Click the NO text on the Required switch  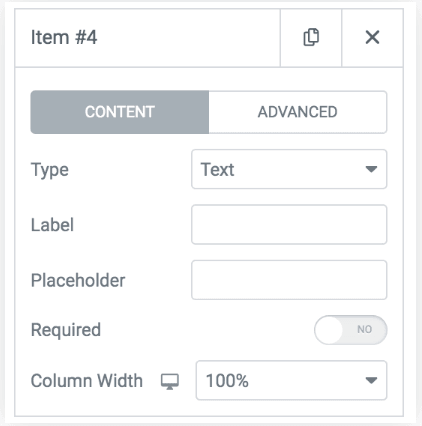[364, 329]
